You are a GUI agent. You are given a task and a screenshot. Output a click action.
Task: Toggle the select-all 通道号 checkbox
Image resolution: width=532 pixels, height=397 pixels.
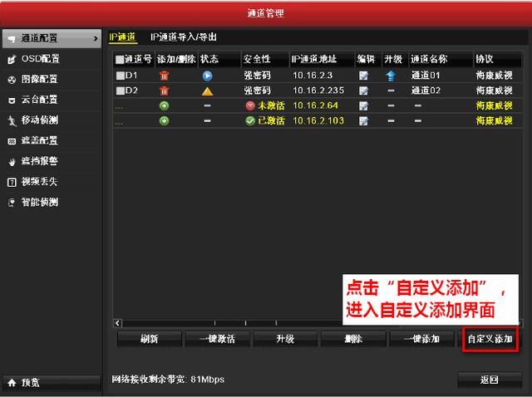click(120, 60)
